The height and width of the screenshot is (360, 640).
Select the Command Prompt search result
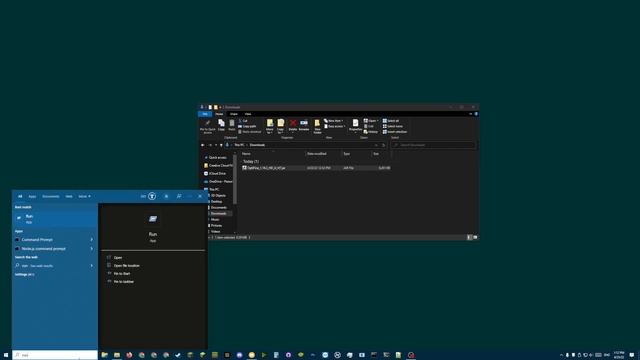[51, 240]
